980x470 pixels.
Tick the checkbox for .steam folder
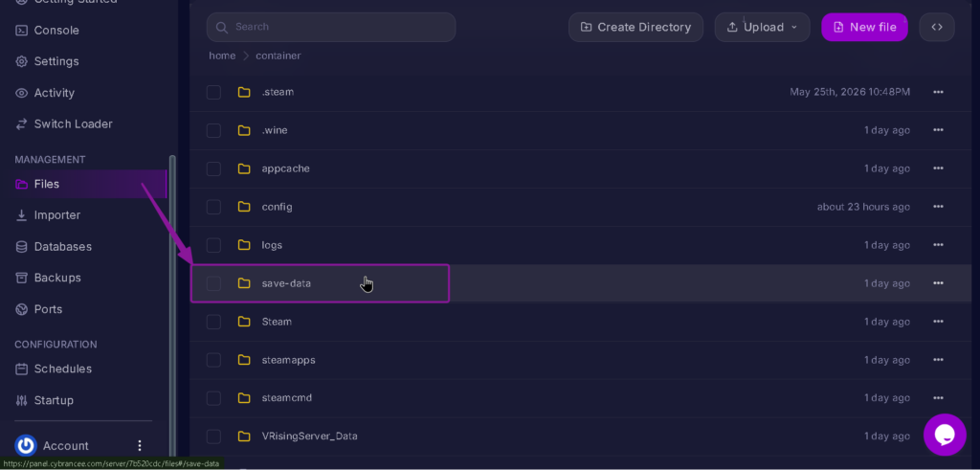[x=213, y=93]
